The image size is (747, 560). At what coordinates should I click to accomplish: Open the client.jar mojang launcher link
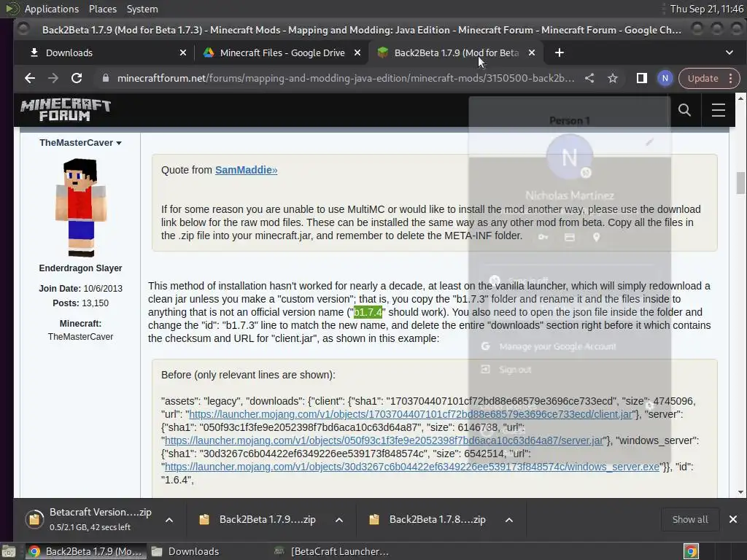click(x=411, y=414)
